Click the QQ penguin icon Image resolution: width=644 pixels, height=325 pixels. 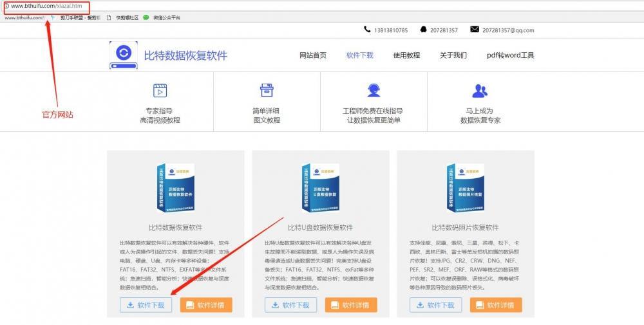coord(424,30)
